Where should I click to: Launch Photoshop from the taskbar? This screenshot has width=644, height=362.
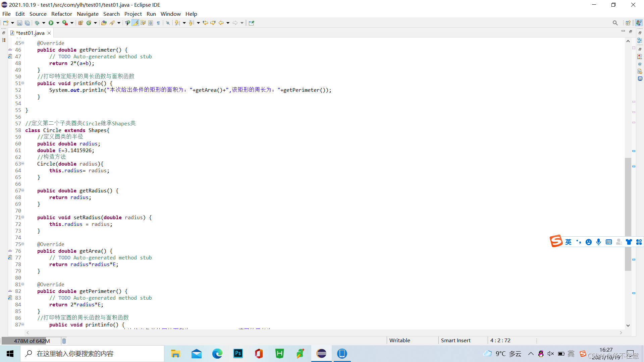coord(238,354)
